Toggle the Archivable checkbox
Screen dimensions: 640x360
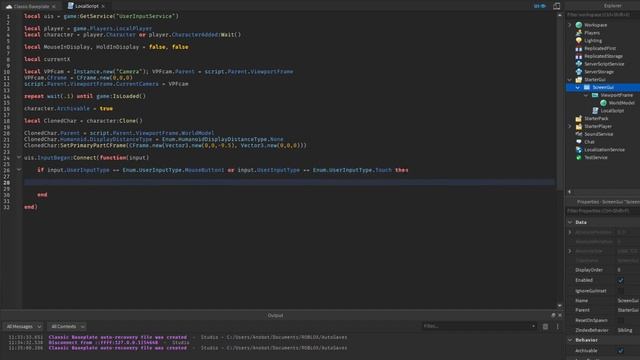pyautogui.click(x=620, y=351)
